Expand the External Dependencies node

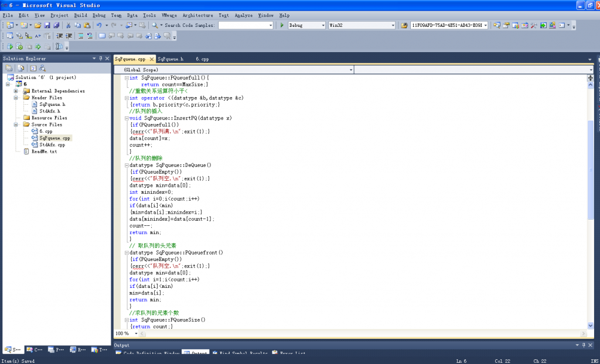(15, 91)
